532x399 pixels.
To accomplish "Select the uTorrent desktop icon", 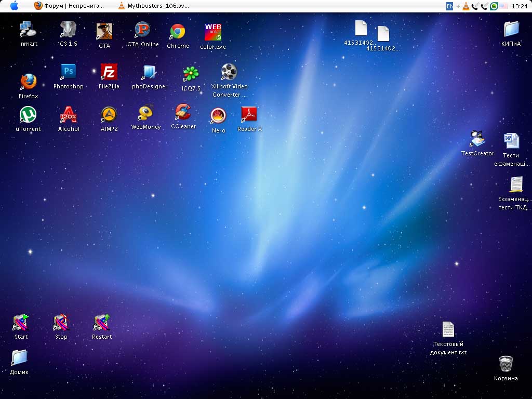I will pyautogui.click(x=28, y=115).
